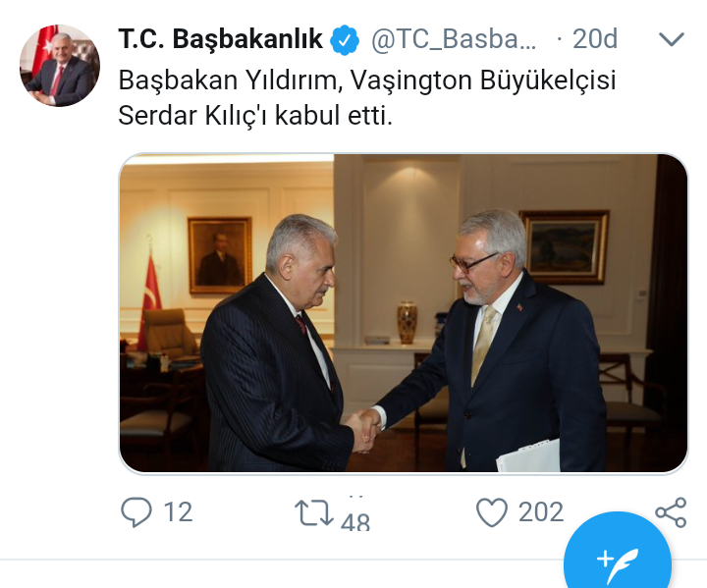Screen dimensions: 707x588
Task: Select the first line mentioning Başbakan Yıldırım
Action: tap(367, 80)
